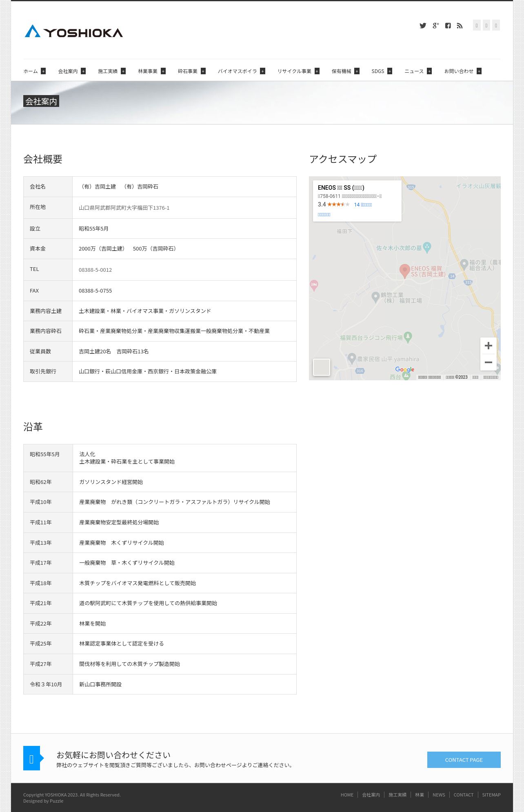Click the middle gray square button in the header
Viewport: 524px width, 812px height.
[486, 25]
